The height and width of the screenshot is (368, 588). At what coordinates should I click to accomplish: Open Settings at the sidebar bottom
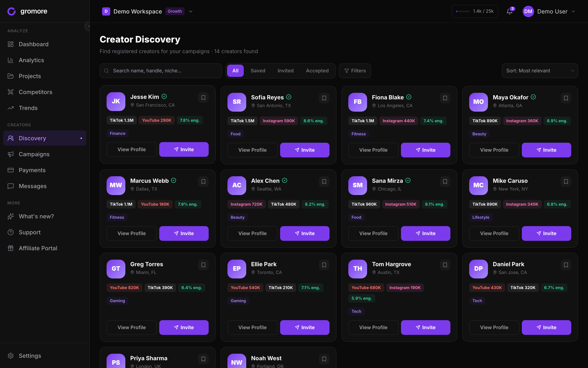pos(45,356)
